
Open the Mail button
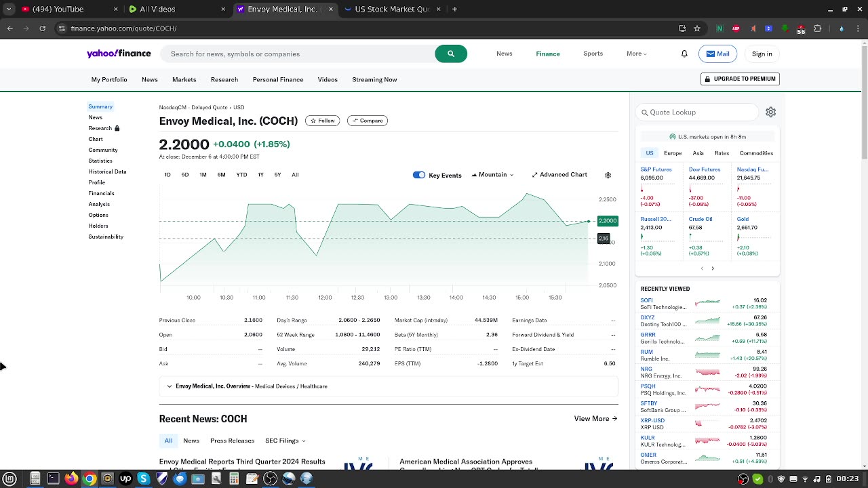click(717, 54)
